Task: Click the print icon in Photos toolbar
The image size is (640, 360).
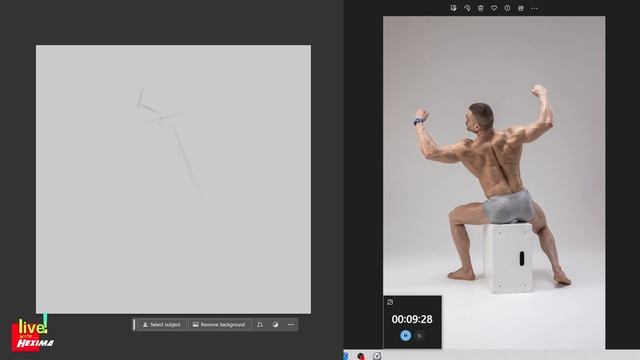Action: click(521, 8)
